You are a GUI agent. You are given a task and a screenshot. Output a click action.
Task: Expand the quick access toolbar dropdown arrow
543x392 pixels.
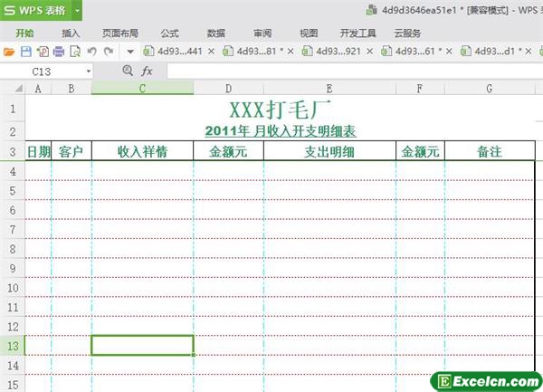point(130,52)
